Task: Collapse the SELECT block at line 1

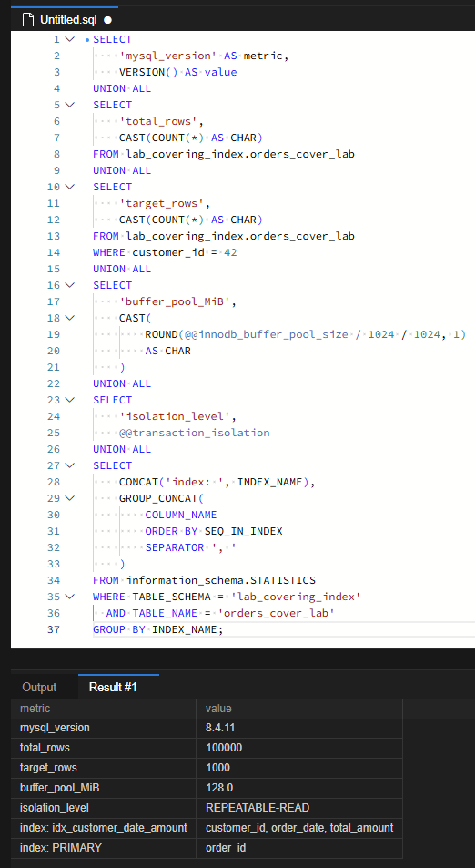Action: tap(69, 39)
